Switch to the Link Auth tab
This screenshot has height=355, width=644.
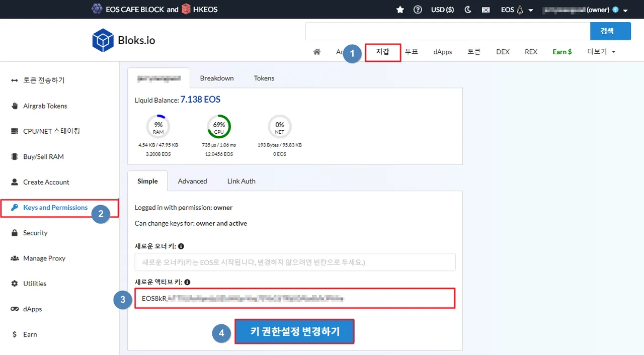[x=242, y=181]
